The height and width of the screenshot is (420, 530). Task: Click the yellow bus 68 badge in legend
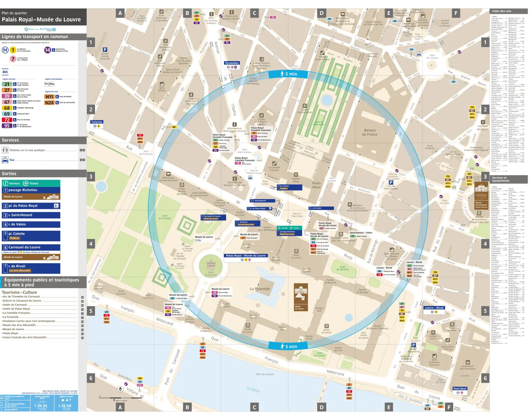[7, 108]
